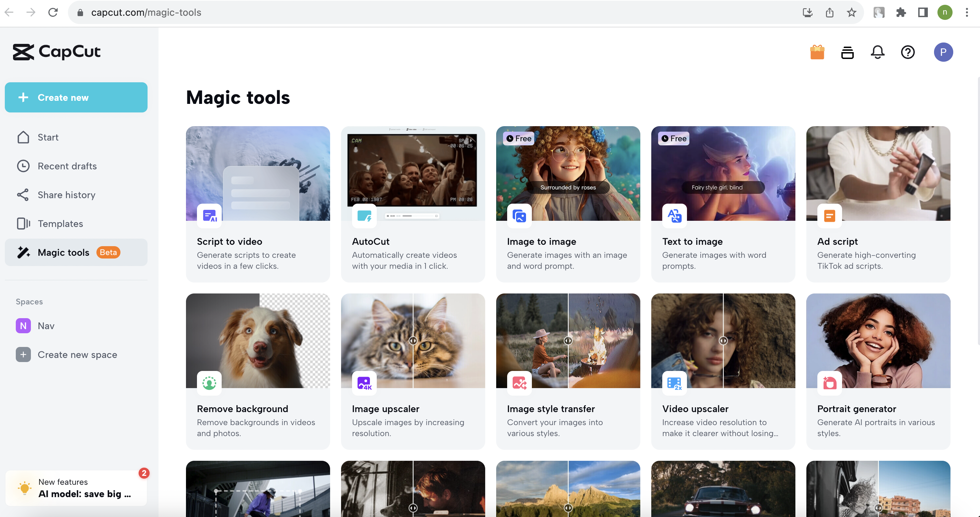Click Create new space
This screenshot has width=980, height=517.
point(77,355)
